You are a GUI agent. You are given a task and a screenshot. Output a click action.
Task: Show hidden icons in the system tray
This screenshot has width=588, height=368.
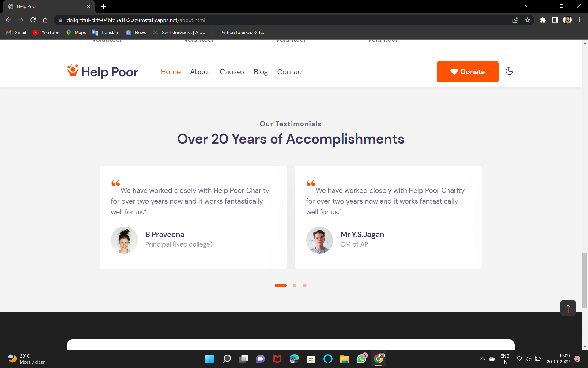(482, 359)
